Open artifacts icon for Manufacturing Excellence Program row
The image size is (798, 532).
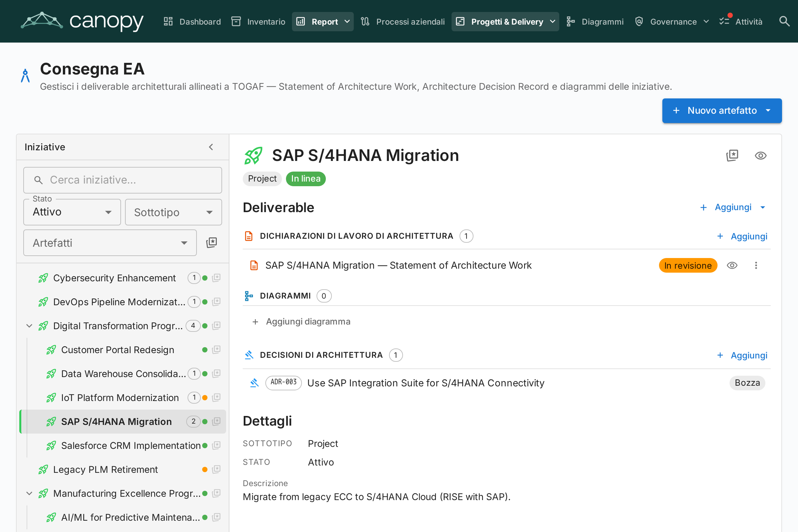tap(216, 493)
